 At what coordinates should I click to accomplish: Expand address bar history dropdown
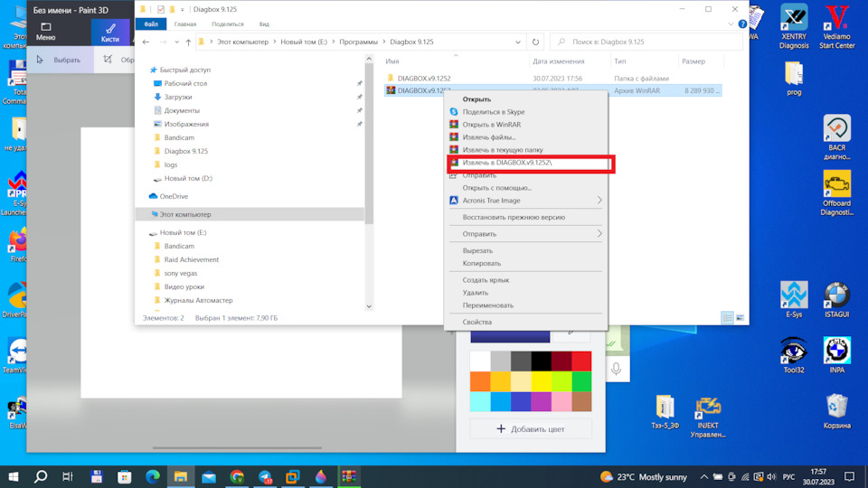click(517, 42)
